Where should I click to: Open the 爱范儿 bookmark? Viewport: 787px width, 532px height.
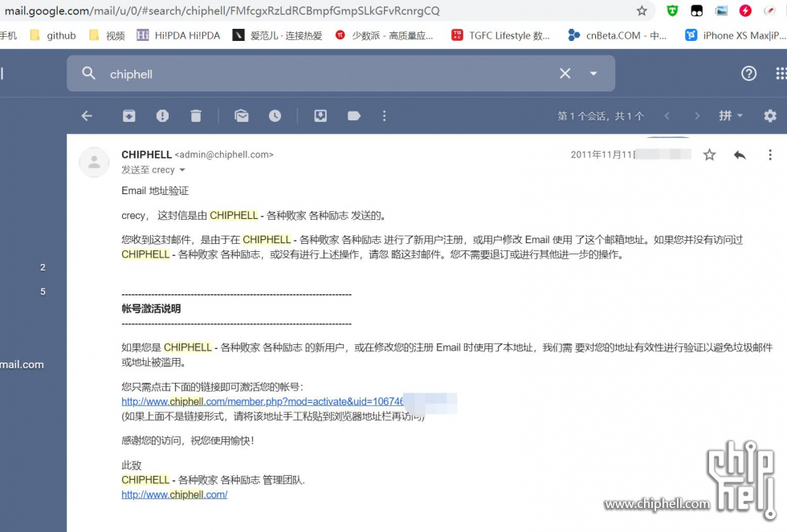[277, 35]
